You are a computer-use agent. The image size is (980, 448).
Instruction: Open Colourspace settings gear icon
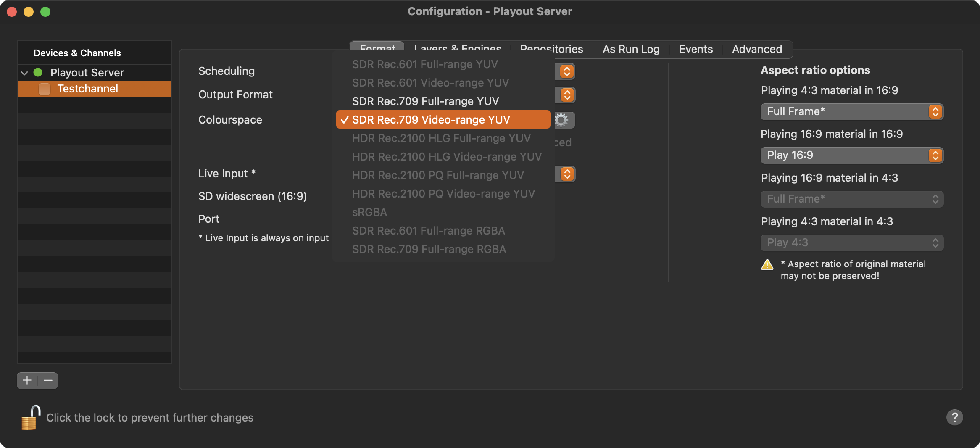point(562,120)
